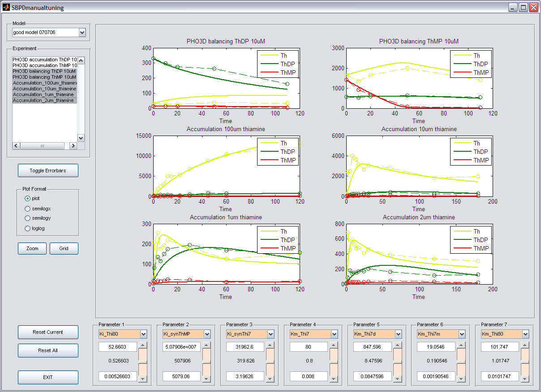Click experiment list scroll up arrow

pos(81,60)
